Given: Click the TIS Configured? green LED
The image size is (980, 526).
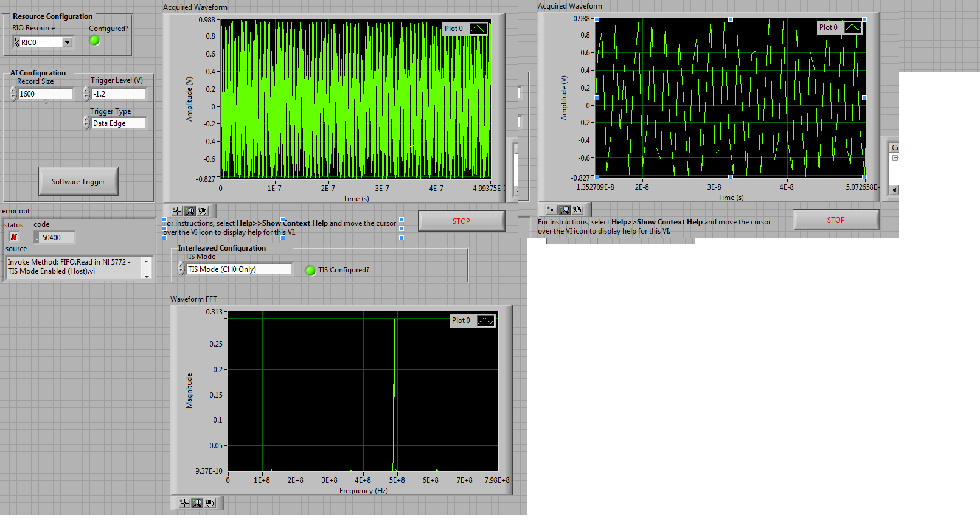Looking at the screenshot, I should point(310,271).
